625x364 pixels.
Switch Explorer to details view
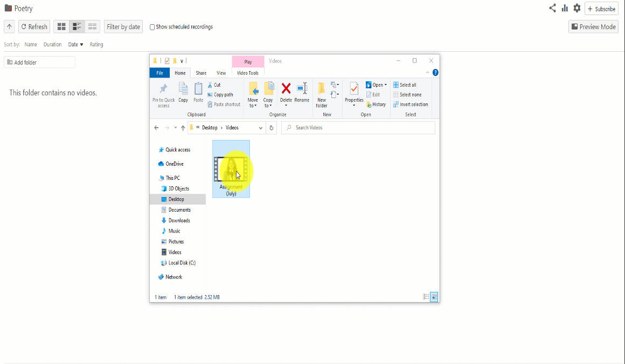pyautogui.click(x=426, y=297)
